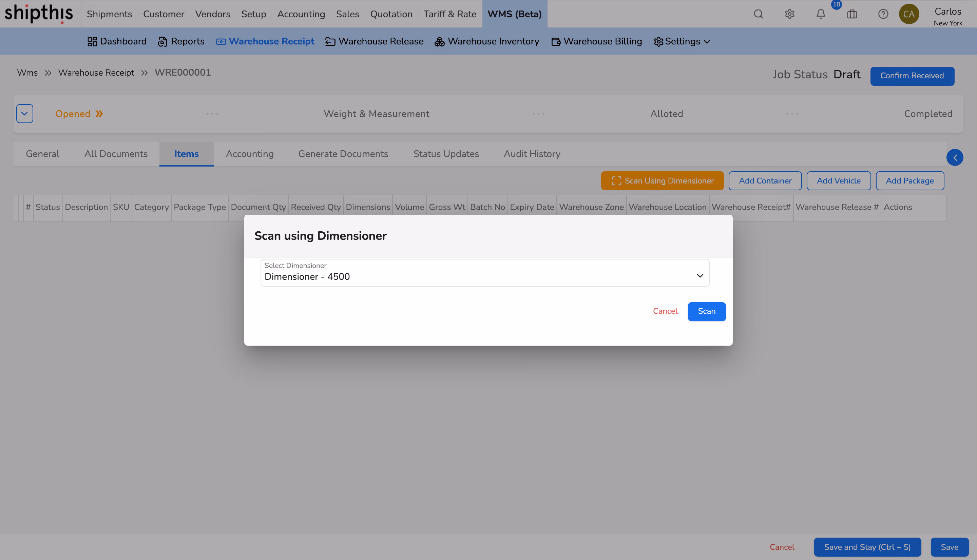Expand the status progress panel chevron
The image size is (977, 560).
[x=25, y=114]
